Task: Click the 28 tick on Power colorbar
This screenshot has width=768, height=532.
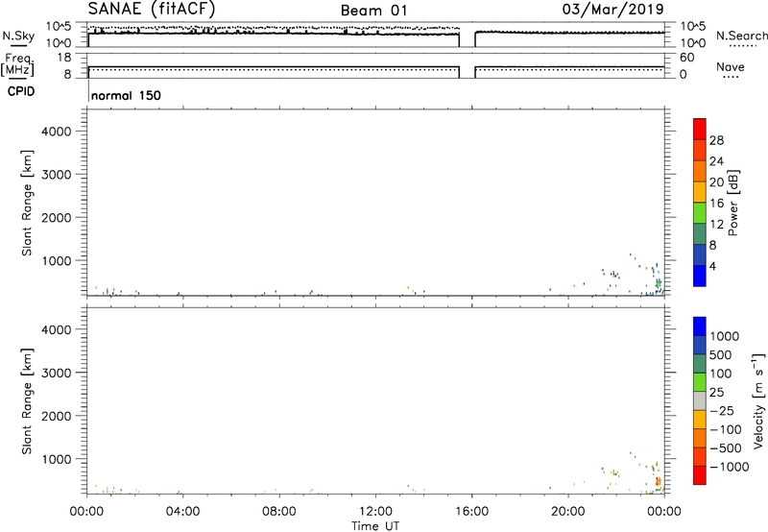Action: click(716, 140)
